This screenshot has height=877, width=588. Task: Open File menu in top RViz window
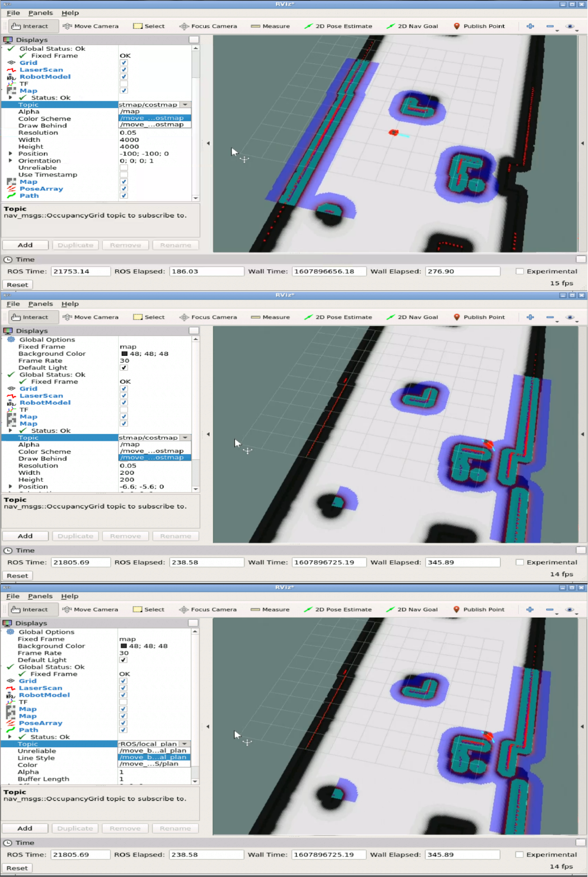pos(13,13)
